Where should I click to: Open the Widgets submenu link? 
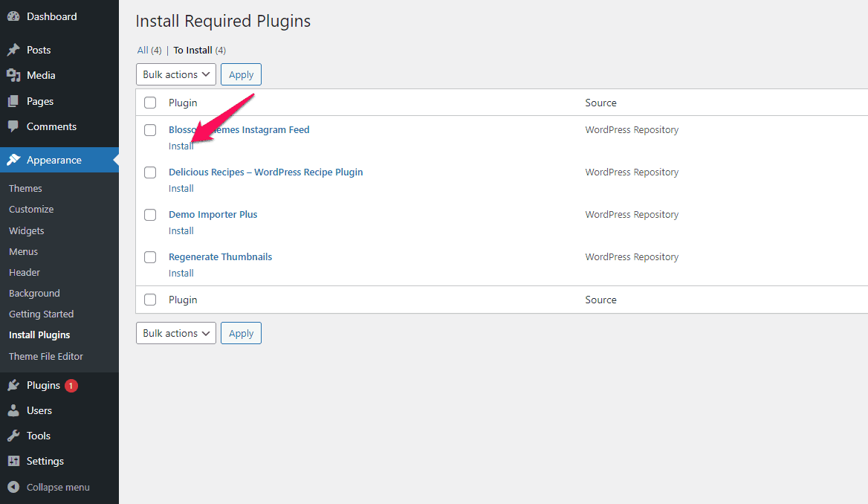(x=26, y=230)
